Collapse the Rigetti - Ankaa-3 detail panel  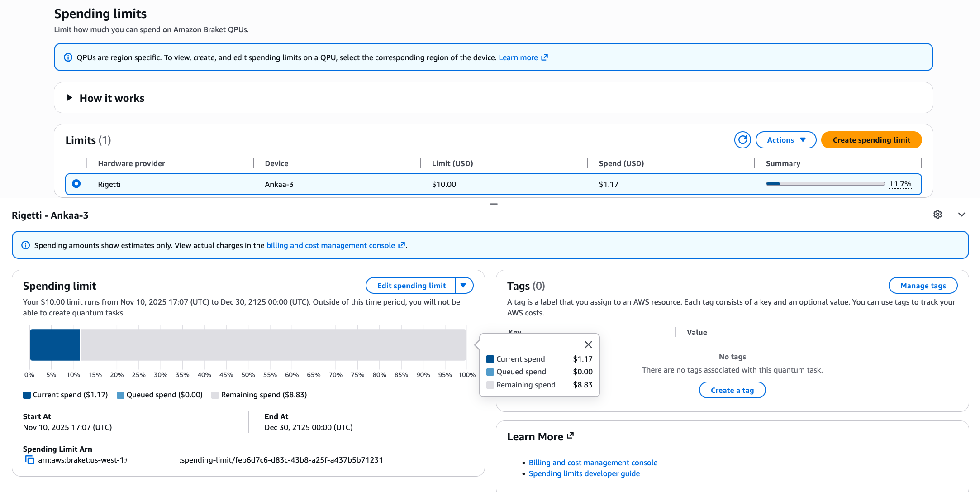click(x=961, y=215)
